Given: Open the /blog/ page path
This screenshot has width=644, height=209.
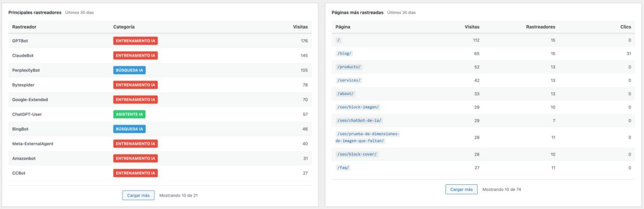Looking at the screenshot, I should click(344, 54).
